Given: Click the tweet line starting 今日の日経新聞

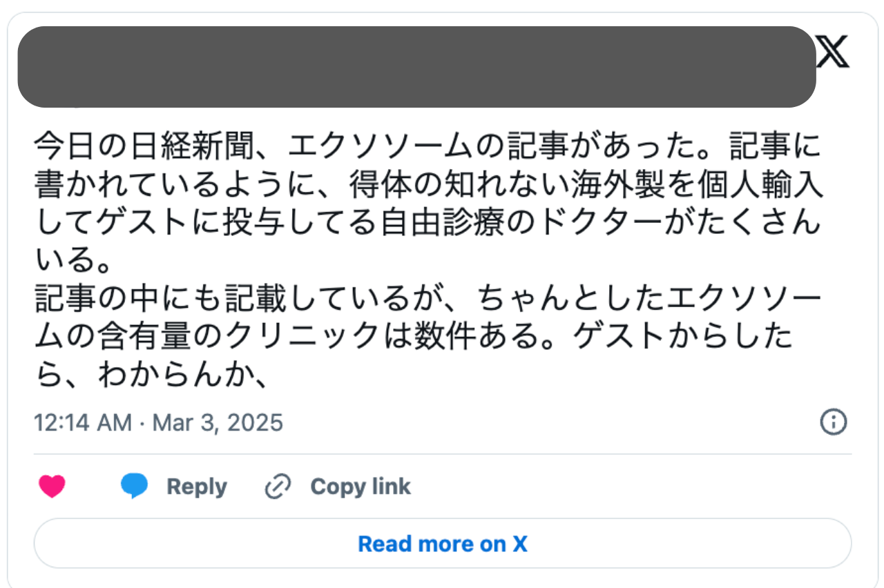Looking at the screenshot, I should (x=427, y=146).
